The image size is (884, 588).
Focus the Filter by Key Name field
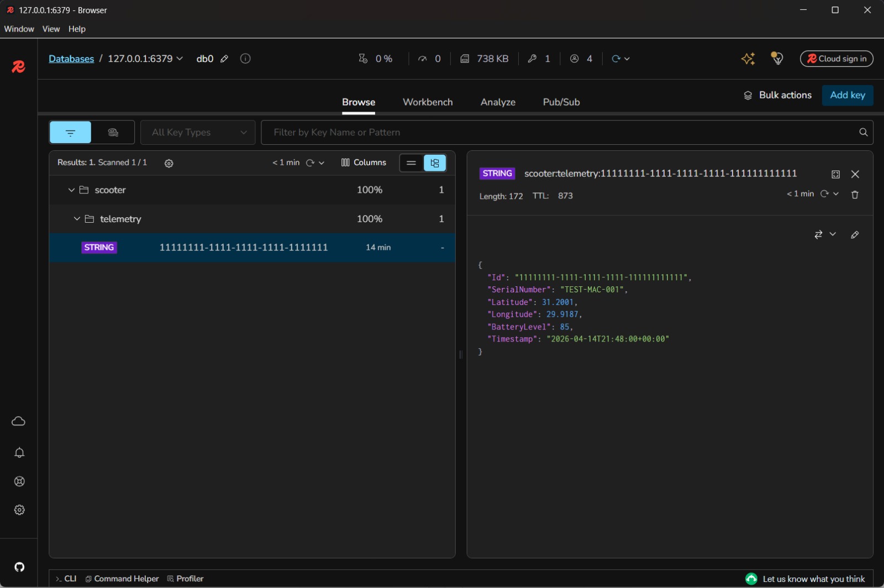(x=558, y=133)
